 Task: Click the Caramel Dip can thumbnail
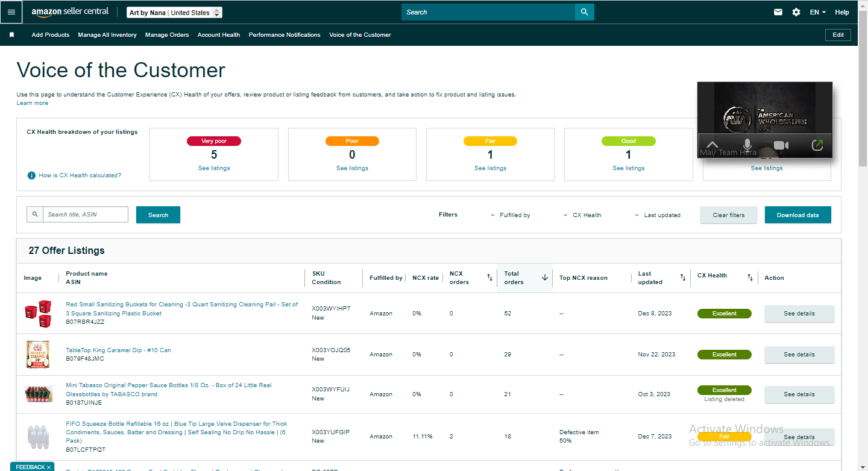pyautogui.click(x=37, y=354)
